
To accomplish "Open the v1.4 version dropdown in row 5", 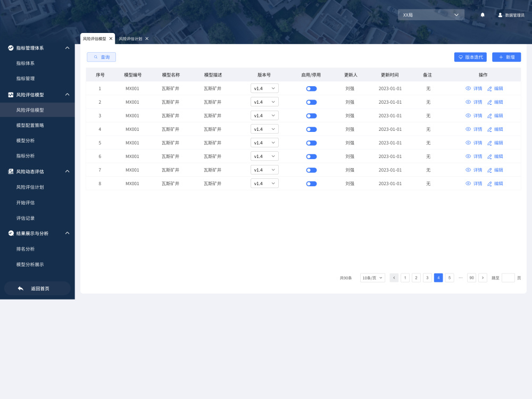I will [264, 143].
